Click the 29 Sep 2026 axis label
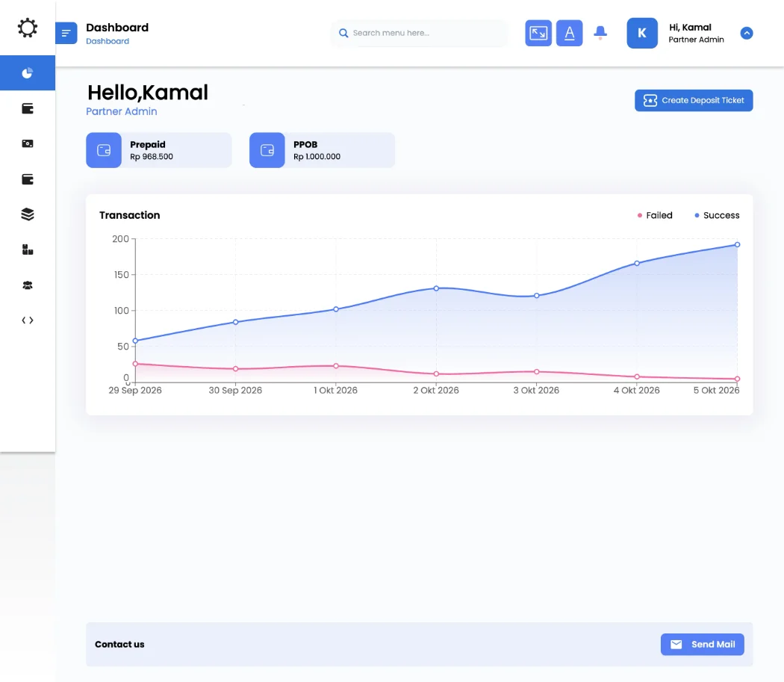 (135, 390)
